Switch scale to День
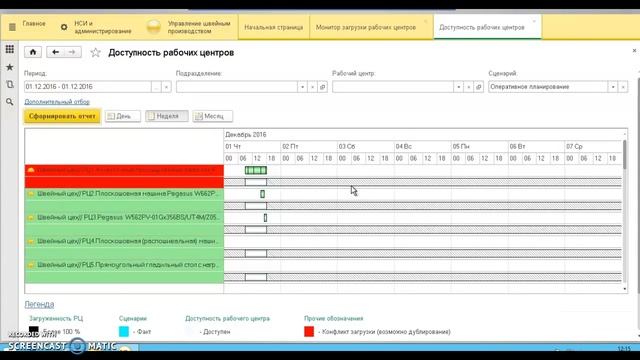Viewport: 640px width, 360px height. [122, 116]
